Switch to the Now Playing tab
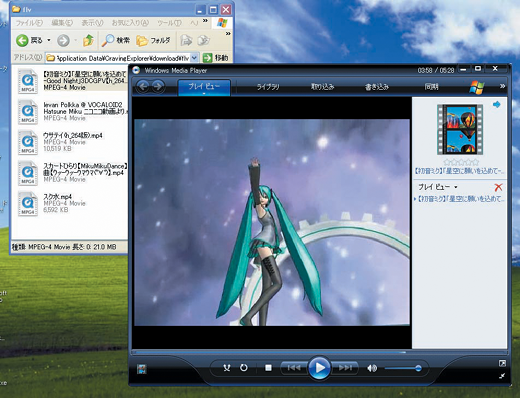This screenshot has width=520, height=398. pyautogui.click(x=204, y=87)
